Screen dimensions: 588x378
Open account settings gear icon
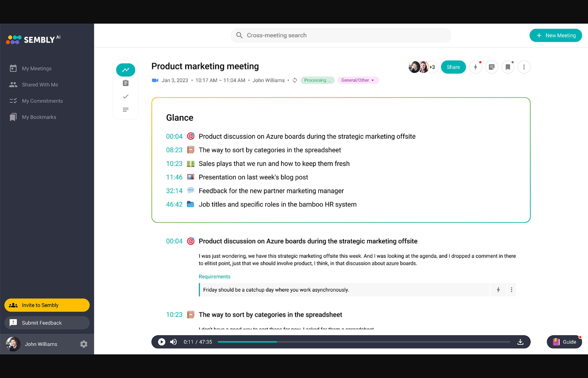point(84,344)
